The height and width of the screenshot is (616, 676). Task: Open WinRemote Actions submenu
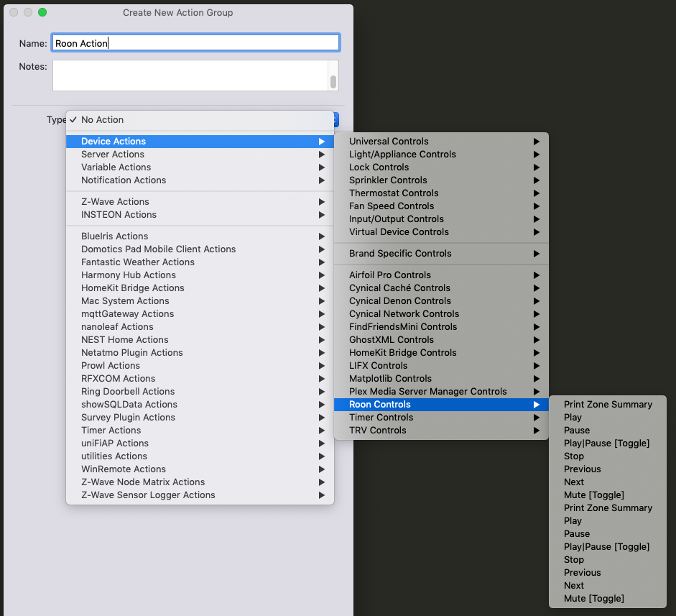[x=200, y=469]
